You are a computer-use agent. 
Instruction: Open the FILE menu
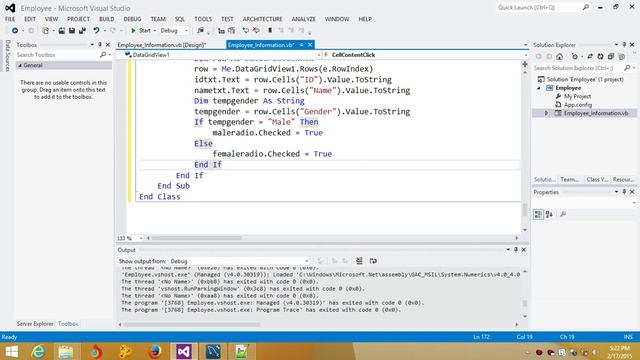10,19
